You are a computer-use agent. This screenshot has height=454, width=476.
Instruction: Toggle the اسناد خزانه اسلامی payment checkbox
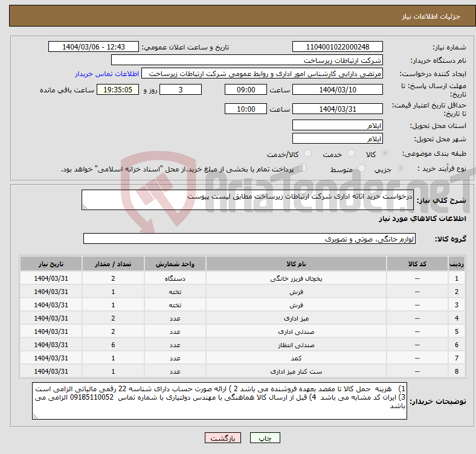point(302,168)
